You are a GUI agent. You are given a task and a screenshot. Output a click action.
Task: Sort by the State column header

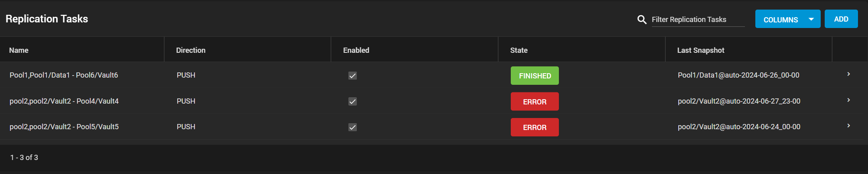click(x=519, y=50)
